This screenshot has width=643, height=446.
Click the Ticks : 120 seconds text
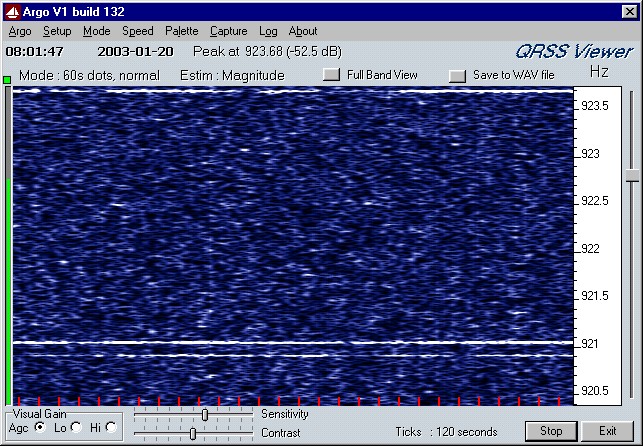446,432
